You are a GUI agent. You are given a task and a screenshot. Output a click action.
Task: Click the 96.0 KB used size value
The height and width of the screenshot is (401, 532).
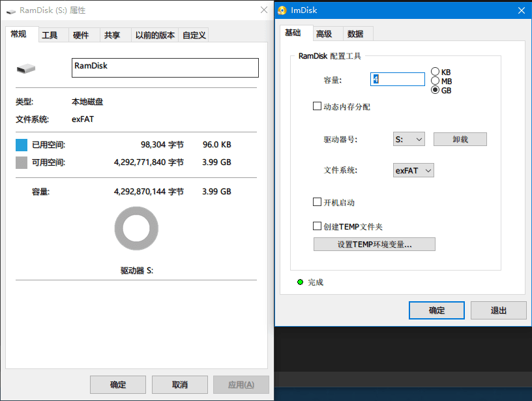click(x=217, y=145)
